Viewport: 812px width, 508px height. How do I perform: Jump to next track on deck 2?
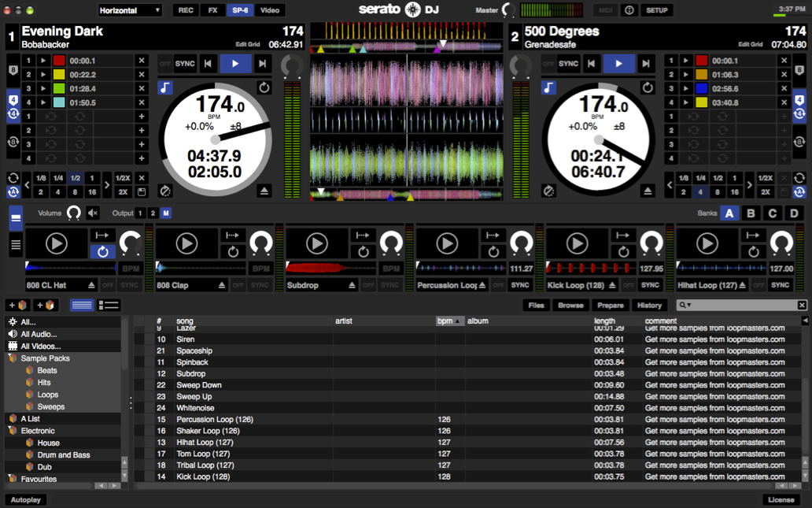tap(646, 64)
